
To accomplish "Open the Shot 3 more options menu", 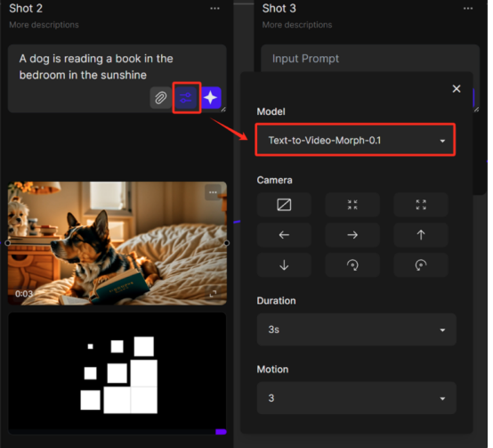I will (x=468, y=9).
